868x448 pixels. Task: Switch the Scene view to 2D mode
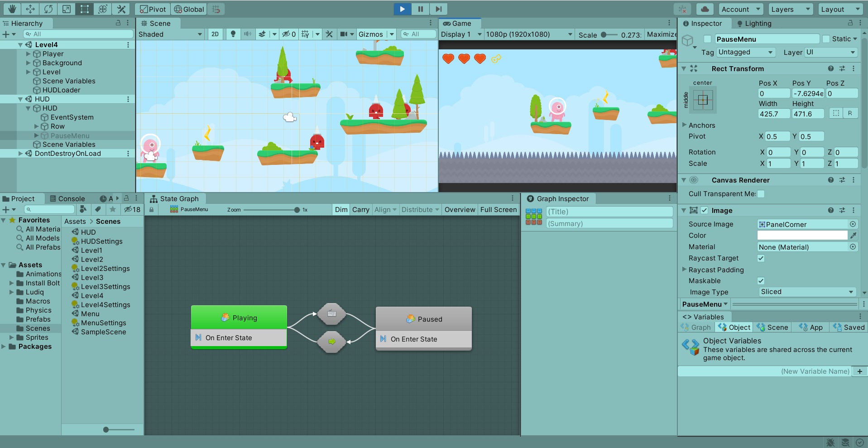[215, 34]
